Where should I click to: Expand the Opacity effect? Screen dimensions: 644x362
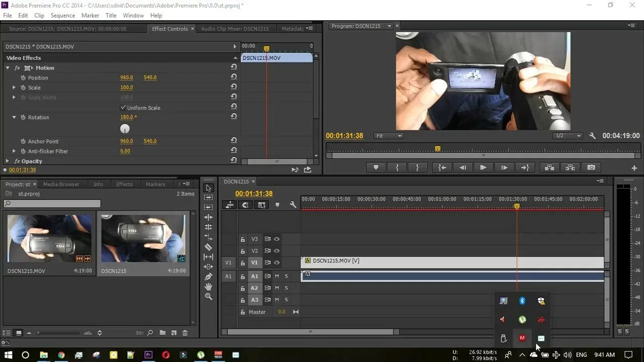8,161
